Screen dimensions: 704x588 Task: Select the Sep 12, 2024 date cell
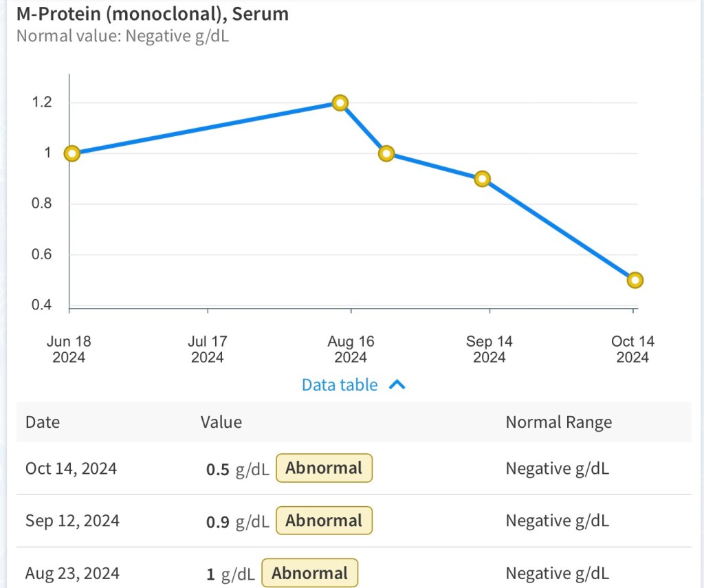pos(72,521)
